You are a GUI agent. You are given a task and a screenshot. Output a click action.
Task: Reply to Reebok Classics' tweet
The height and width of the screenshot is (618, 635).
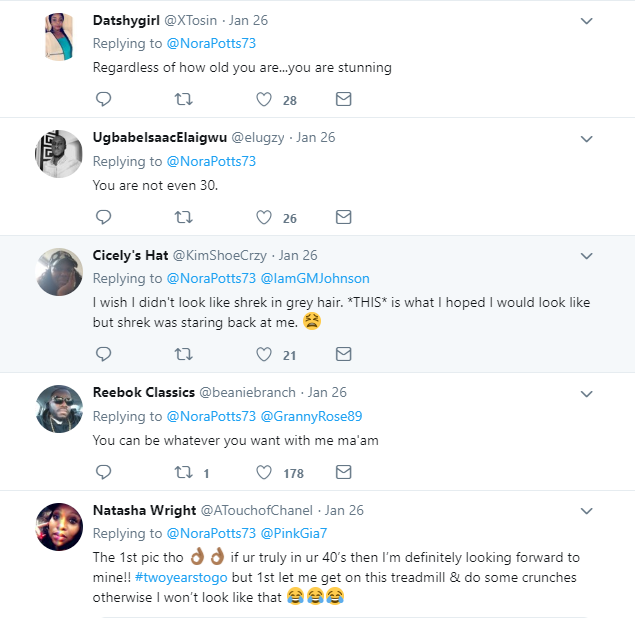click(103, 472)
